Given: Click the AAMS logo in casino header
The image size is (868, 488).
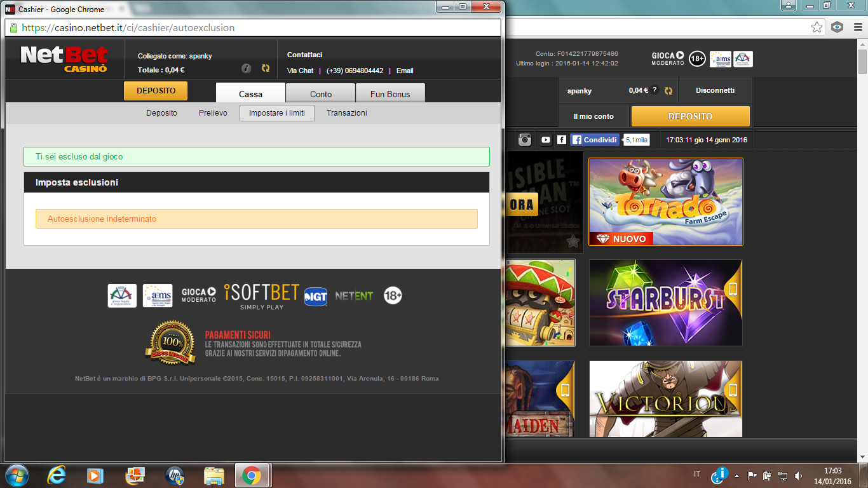Looking at the screenshot, I should click(721, 58).
